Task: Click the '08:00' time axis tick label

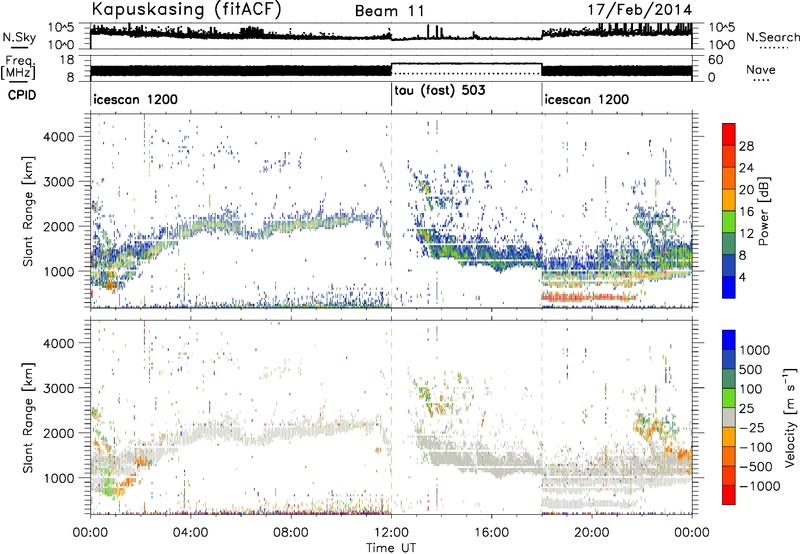Action: click(x=291, y=533)
